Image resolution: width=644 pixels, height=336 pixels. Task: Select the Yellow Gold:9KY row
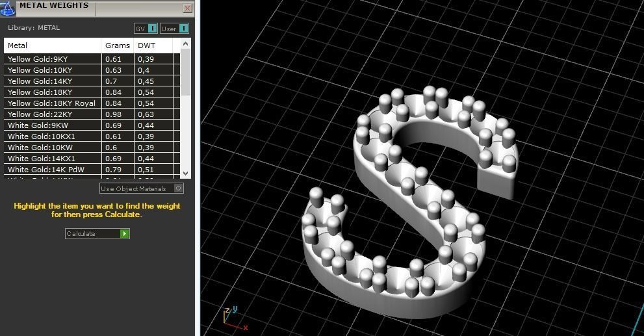(92, 59)
